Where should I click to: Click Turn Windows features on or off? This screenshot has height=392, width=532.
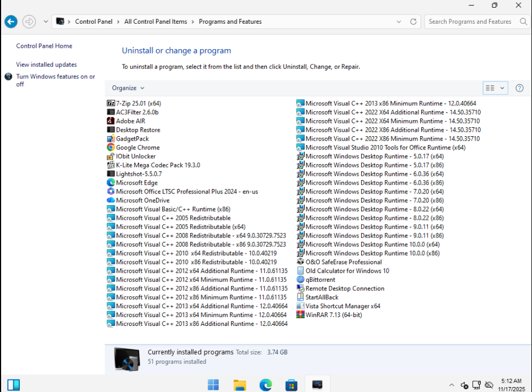56,80
